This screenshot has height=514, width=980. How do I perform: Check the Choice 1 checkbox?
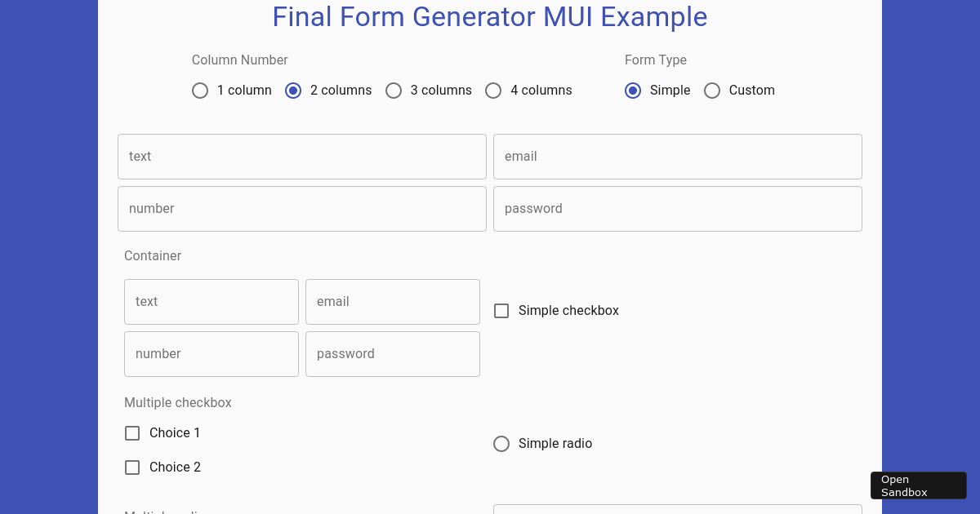click(x=132, y=432)
